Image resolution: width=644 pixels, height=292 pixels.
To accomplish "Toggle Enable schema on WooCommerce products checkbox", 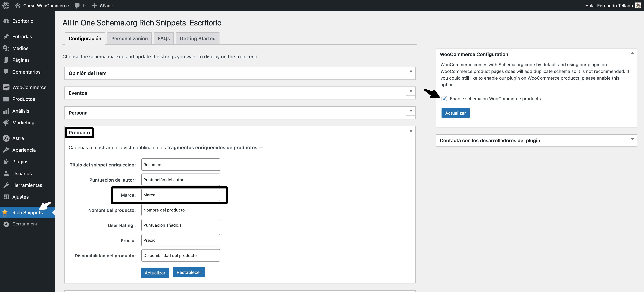I will click(444, 99).
